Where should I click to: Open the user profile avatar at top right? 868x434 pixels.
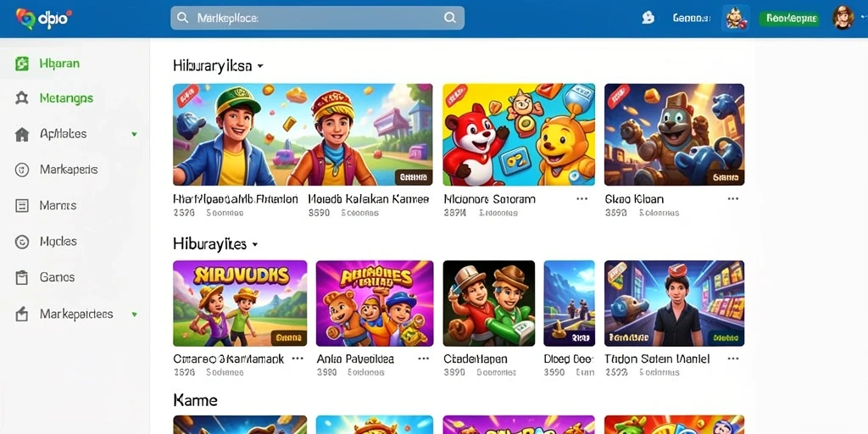coord(843,18)
